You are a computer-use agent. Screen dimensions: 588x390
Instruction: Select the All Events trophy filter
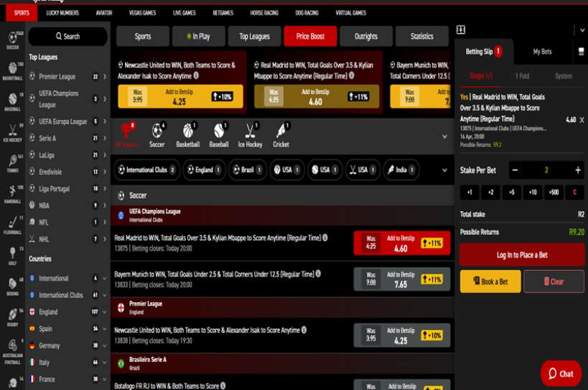pyautogui.click(x=126, y=135)
